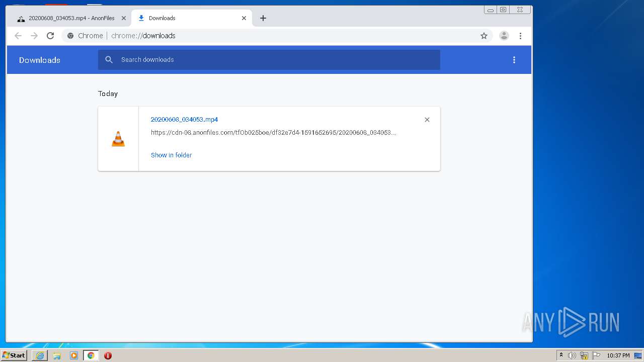Click the search magnifier icon
Viewport: 644px width, 362px height.
(x=109, y=60)
